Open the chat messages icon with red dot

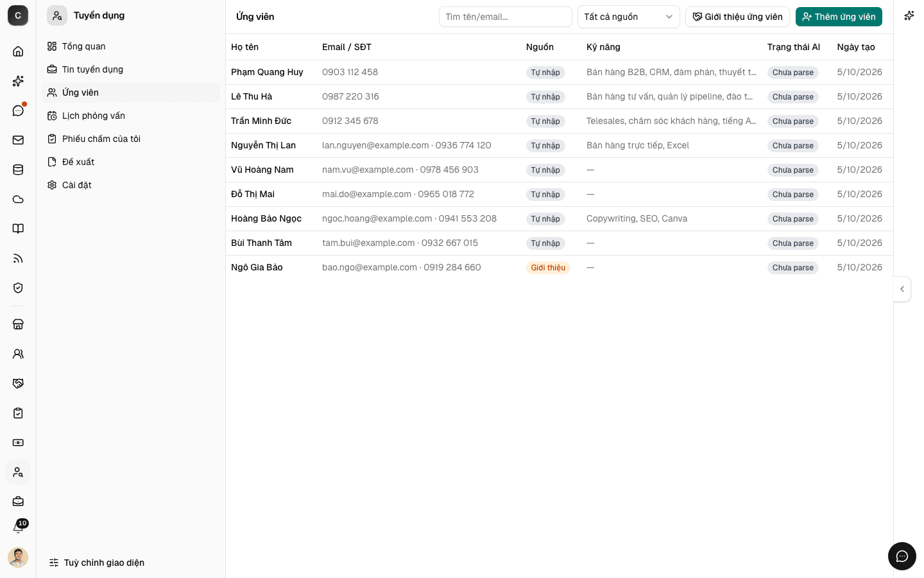click(x=18, y=110)
